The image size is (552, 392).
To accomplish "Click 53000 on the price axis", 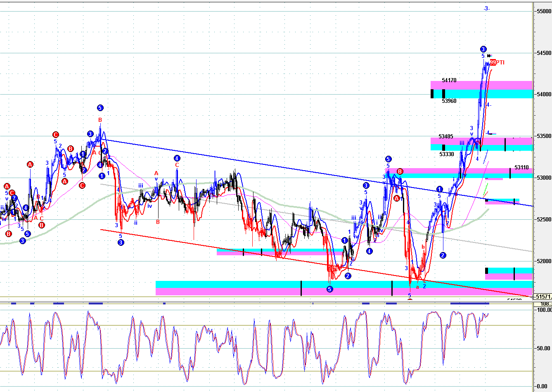I will (x=543, y=178).
